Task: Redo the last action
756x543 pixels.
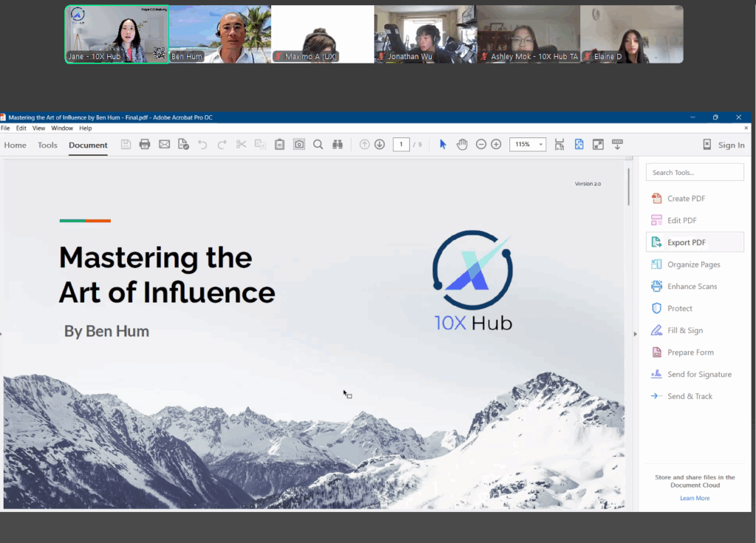Action: coord(221,144)
